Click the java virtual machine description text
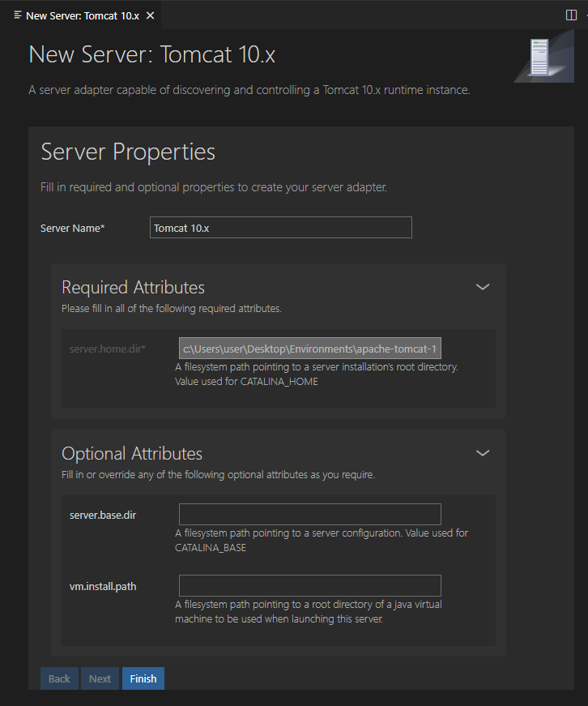The image size is (588, 706). [x=308, y=611]
